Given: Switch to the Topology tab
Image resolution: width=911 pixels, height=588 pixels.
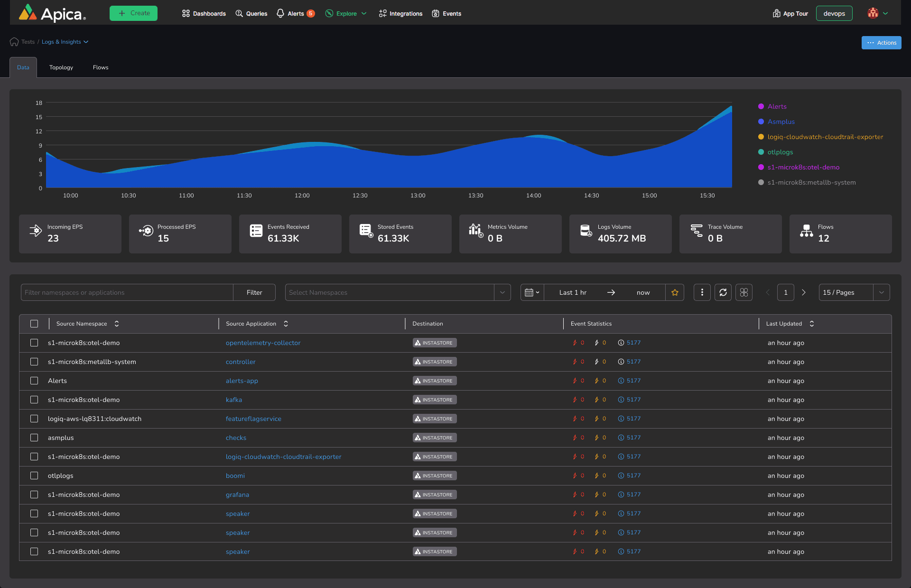Looking at the screenshot, I should pos(61,67).
